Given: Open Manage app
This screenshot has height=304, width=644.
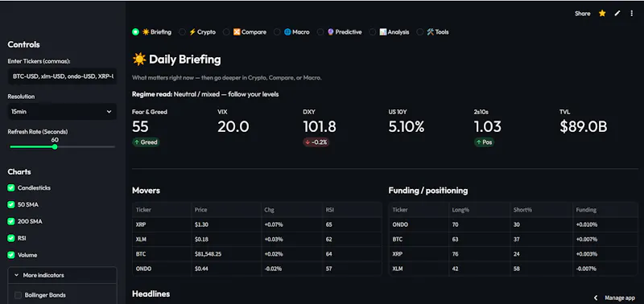Looking at the screenshot, I should [620, 298].
